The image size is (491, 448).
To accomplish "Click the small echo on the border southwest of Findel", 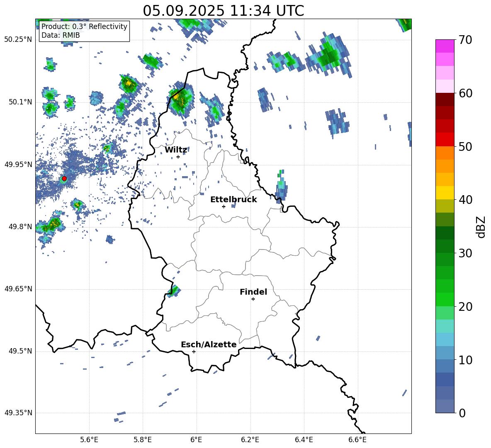I will coord(173,291).
